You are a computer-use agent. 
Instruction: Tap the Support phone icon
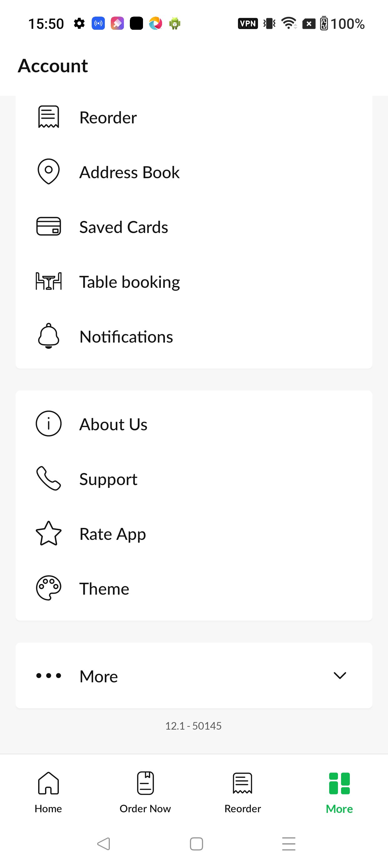click(x=48, y=478)
